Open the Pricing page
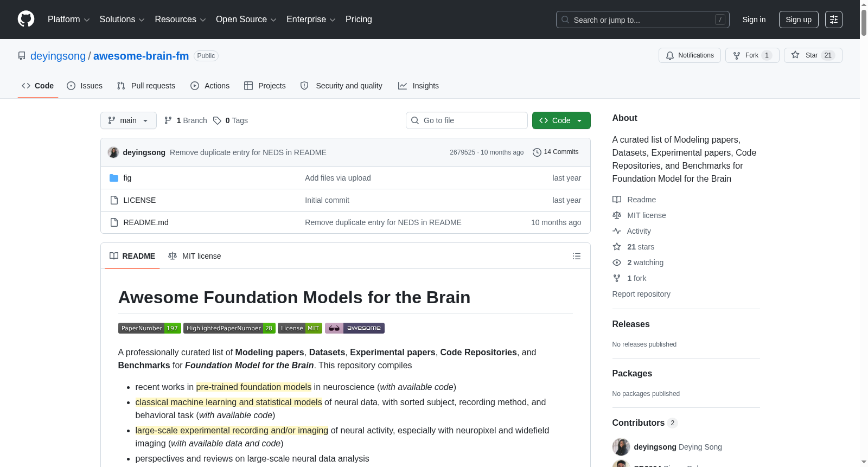Image resolution: width=868 pixels, height=467 pixels. coord(359,20)
